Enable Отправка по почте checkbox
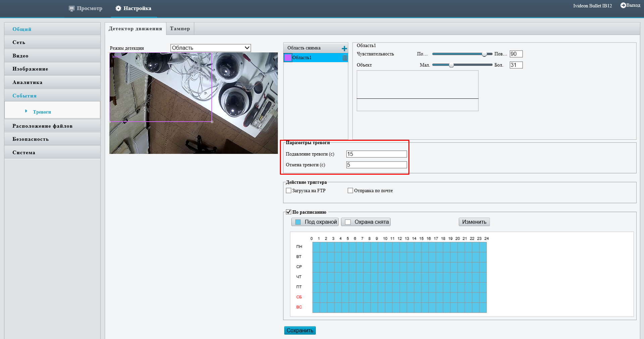644x339 pixels. coord(350,190)
